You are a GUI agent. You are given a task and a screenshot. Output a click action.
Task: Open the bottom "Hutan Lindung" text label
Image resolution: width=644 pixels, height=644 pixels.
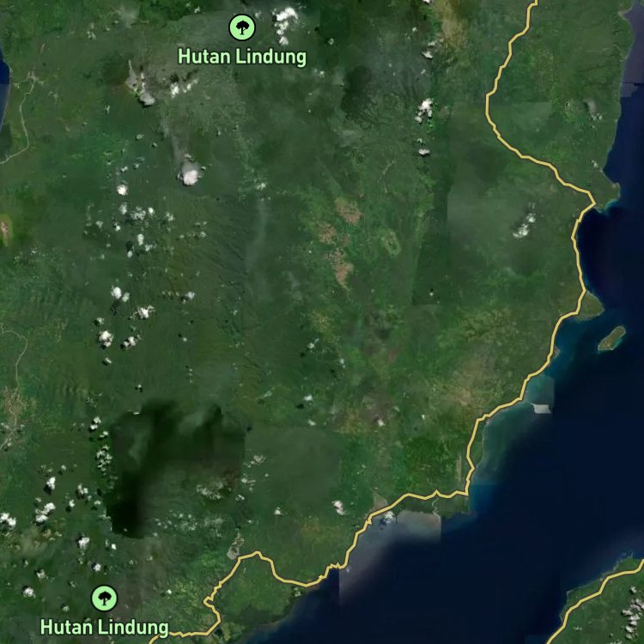(105, 627)
